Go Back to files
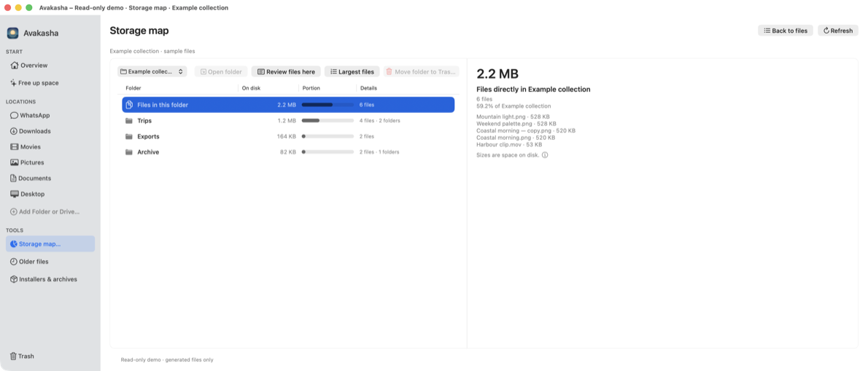 [x=786, y=31]
